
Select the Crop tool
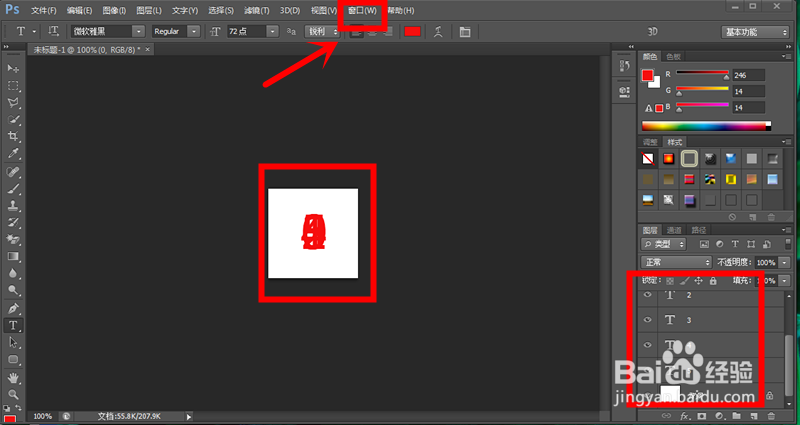point(13,136)
